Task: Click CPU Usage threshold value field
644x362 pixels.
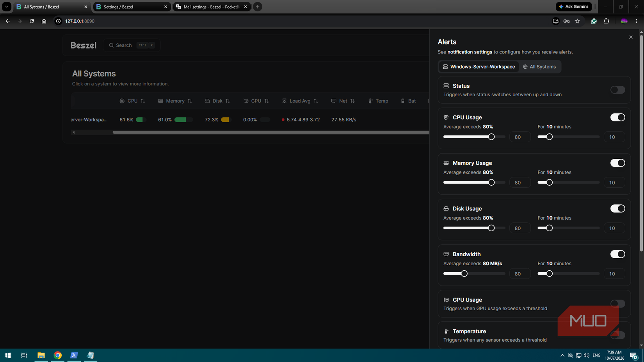Action: 520,137
